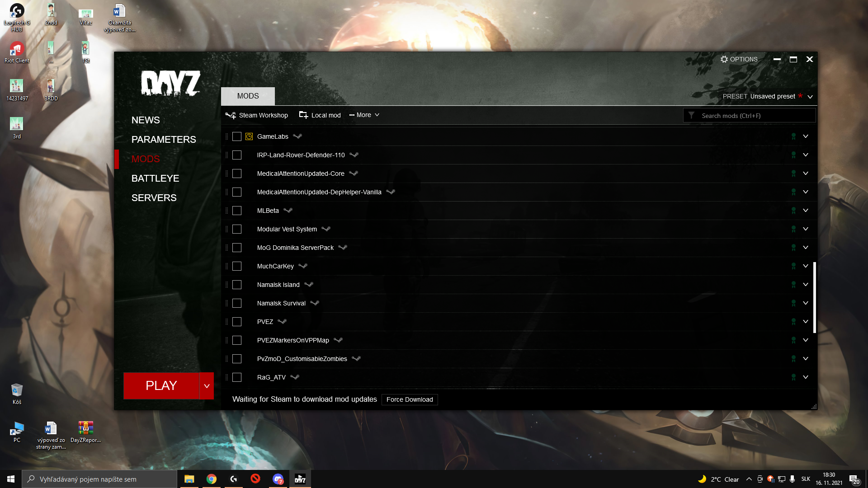Open Discord from the taskbar
Screen dimensions: 868x488
pos(278,479)
